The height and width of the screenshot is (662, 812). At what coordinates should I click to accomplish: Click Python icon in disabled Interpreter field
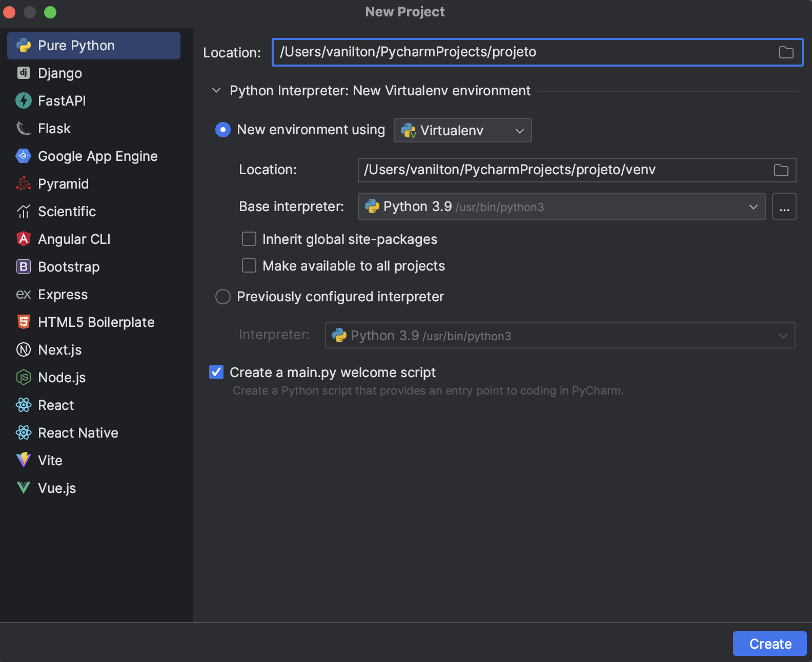[x=339, y=336]
